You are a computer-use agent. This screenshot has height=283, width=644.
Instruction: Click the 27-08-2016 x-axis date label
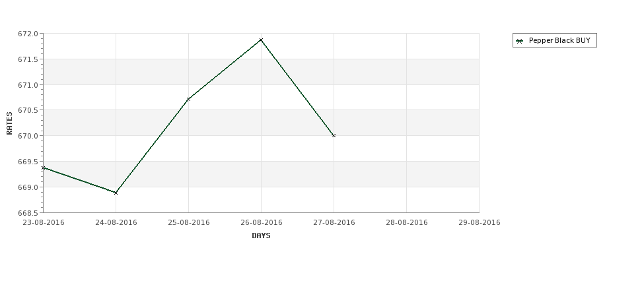click(x=334, y=223)
